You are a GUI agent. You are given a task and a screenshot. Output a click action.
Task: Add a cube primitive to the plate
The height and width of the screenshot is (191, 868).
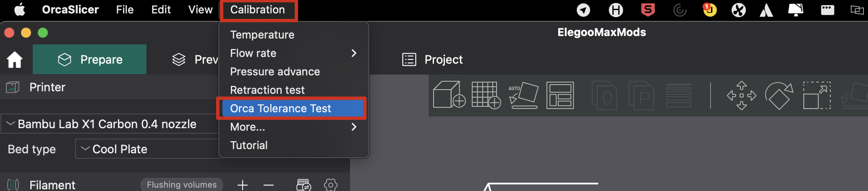click(x=449, y=95)
